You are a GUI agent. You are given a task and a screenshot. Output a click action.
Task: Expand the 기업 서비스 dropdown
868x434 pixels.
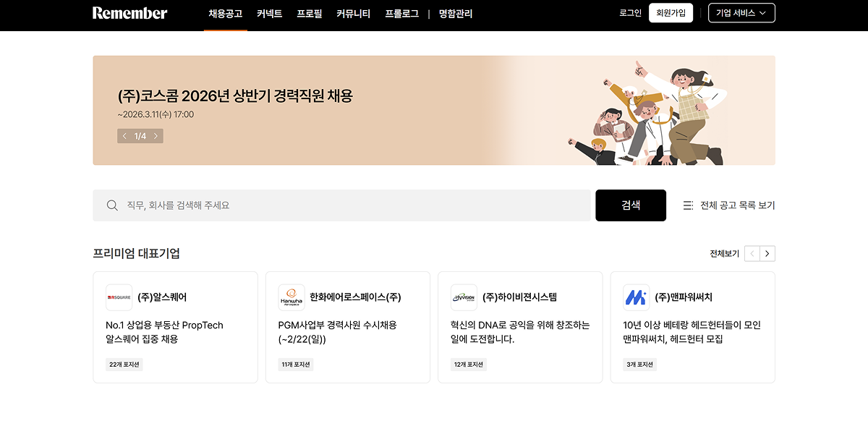pyautogui.click(x=741, y=13)
